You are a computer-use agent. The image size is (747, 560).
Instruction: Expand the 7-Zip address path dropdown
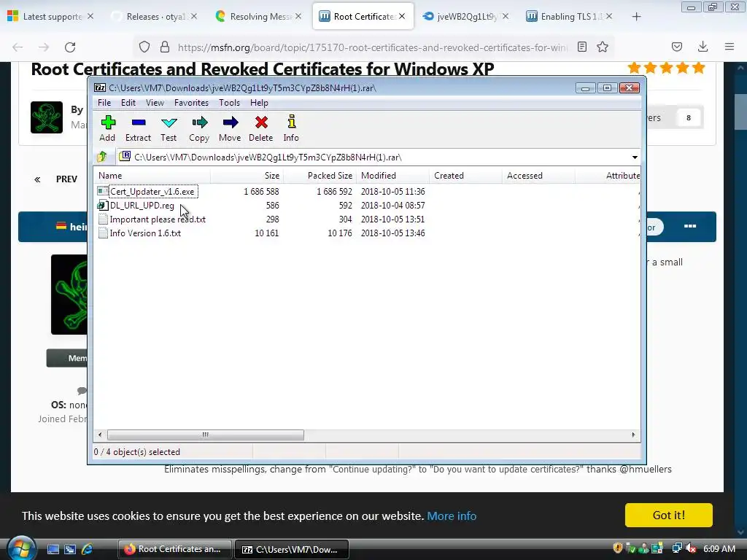pos(635,157)
